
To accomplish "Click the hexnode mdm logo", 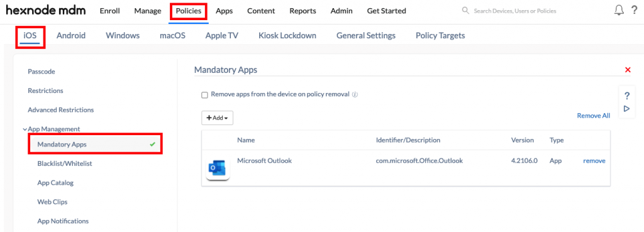I will (x=45, y=11).
